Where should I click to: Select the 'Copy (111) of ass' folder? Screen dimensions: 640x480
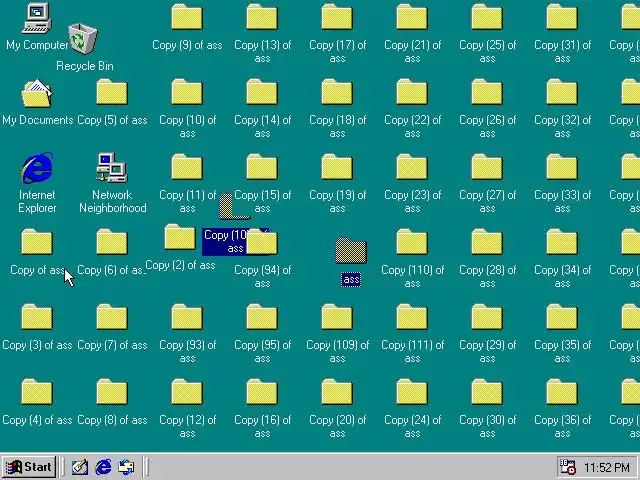(412, 318)
